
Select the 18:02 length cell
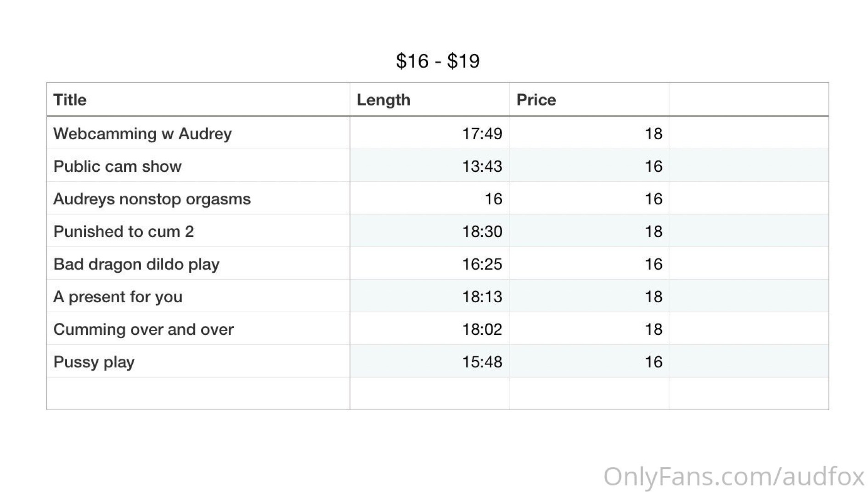(x=482, y=329)
